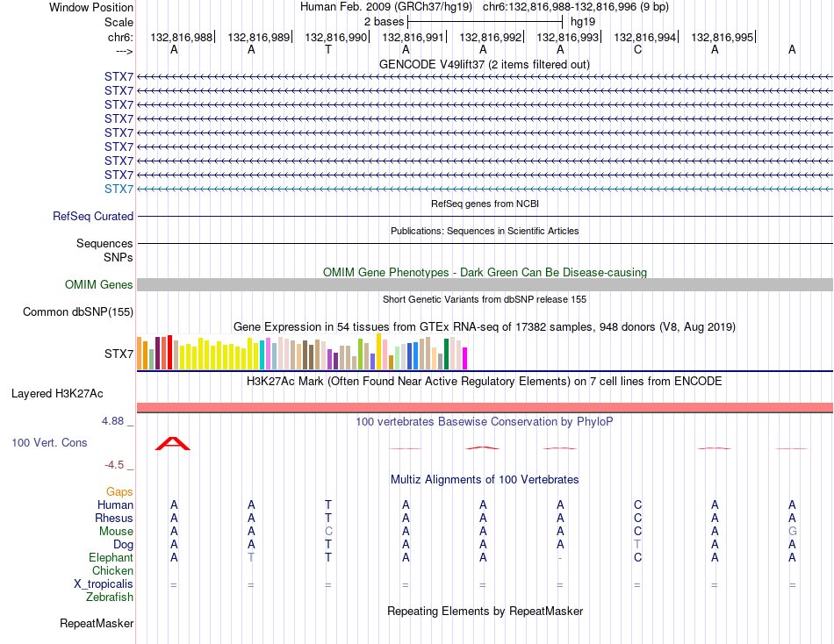
Task: Click the red PhyloP conservation peak glyph
Action: (173, 443)
